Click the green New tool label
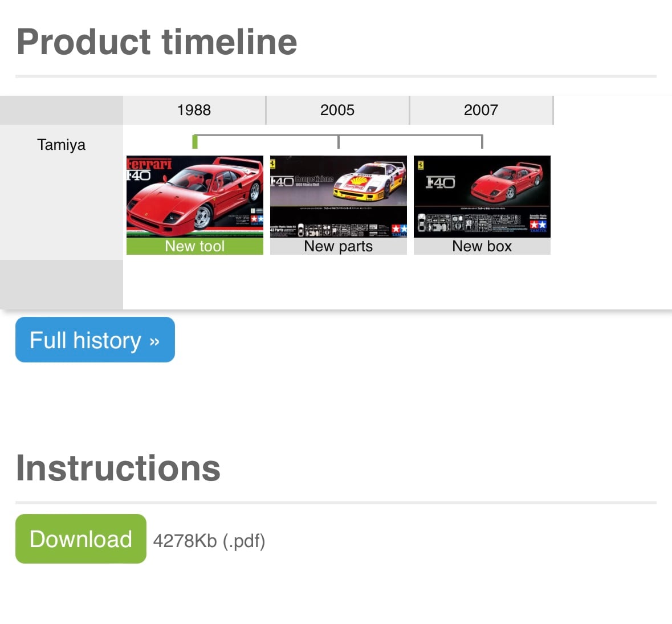The height and width of the screenshot is (624, 672). pyautogui.click(x=194, y=246)
